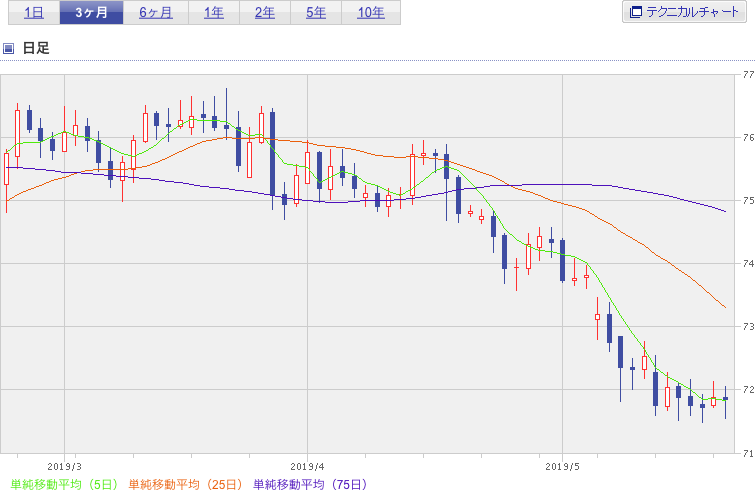Click the 単純移動平均（5日） legend label
The height and width of the screenshot is (493, 755).
[64, 484]
